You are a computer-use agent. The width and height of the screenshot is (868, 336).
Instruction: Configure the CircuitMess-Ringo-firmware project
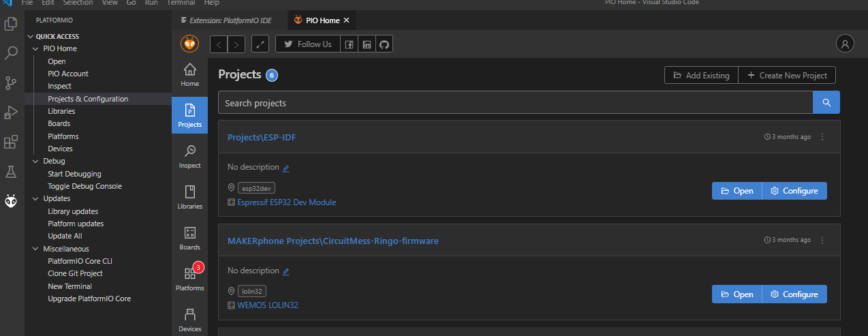click(794, 294)
